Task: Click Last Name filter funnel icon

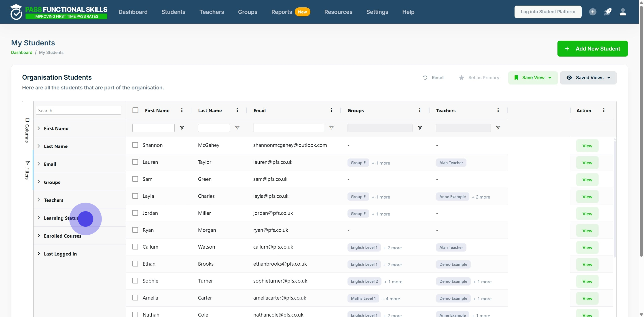Action: pos(237,128)
